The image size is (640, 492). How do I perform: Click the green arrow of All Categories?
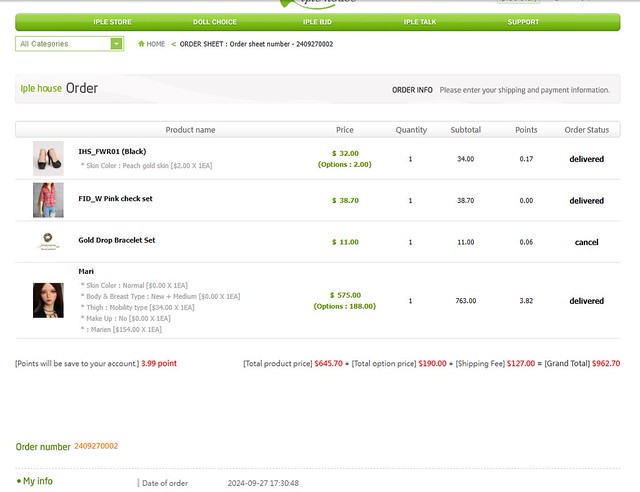coord(116,44)
